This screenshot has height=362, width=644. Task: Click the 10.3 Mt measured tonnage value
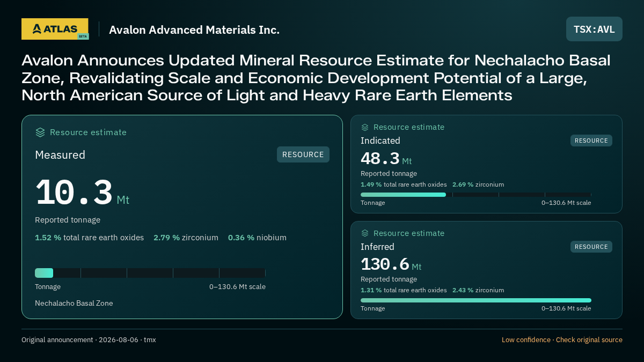point(82,193)
